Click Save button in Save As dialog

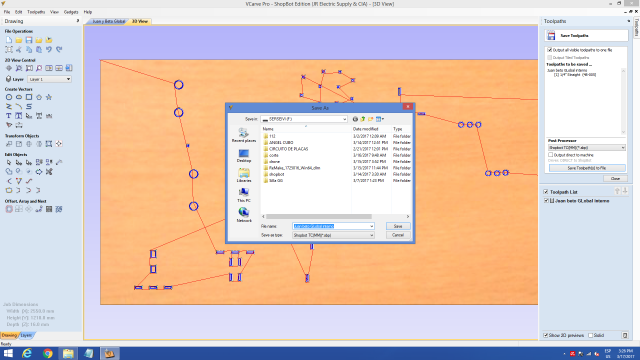(x=398, y=226)
